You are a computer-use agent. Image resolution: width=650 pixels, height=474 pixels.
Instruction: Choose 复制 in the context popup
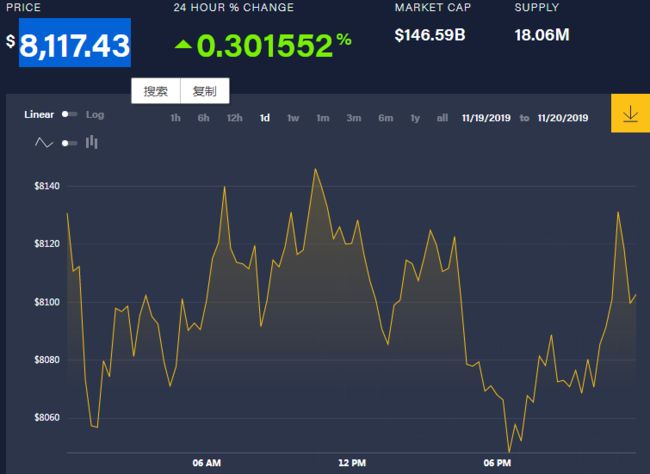(x=205, y=91)
